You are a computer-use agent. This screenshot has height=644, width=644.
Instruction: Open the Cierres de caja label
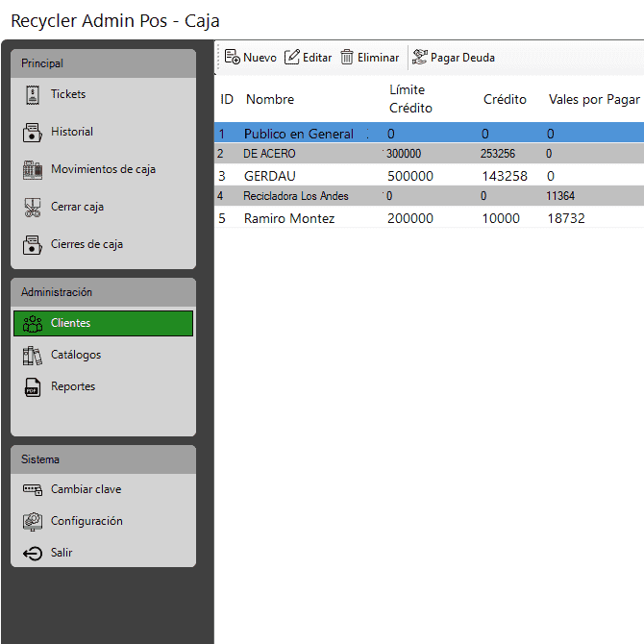[87, 244]
